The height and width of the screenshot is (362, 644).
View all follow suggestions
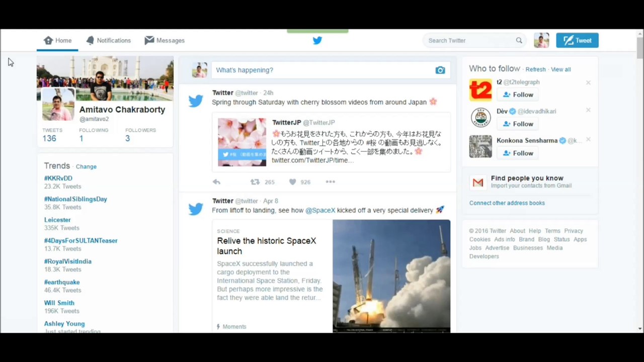(x=560, y=69)
